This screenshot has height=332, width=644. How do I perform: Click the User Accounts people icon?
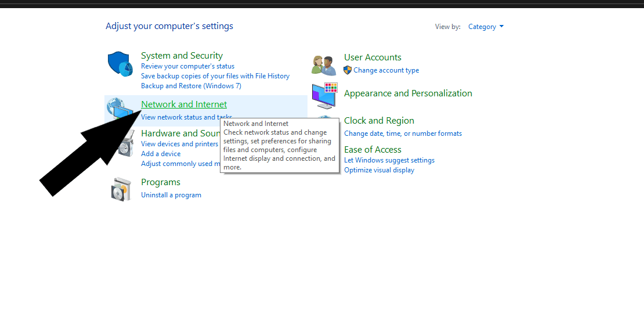pyautogui.click(x=324, y=66)
